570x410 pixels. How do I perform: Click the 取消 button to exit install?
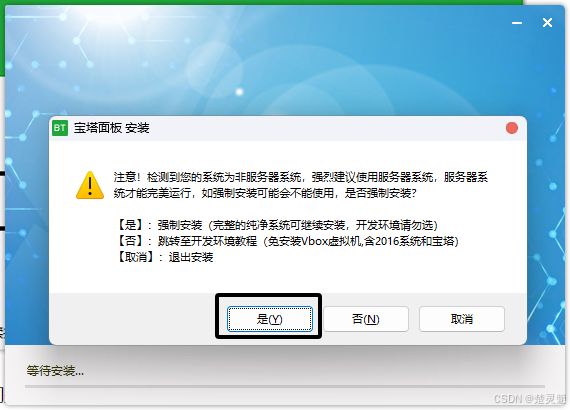click(x=462, y=319)
